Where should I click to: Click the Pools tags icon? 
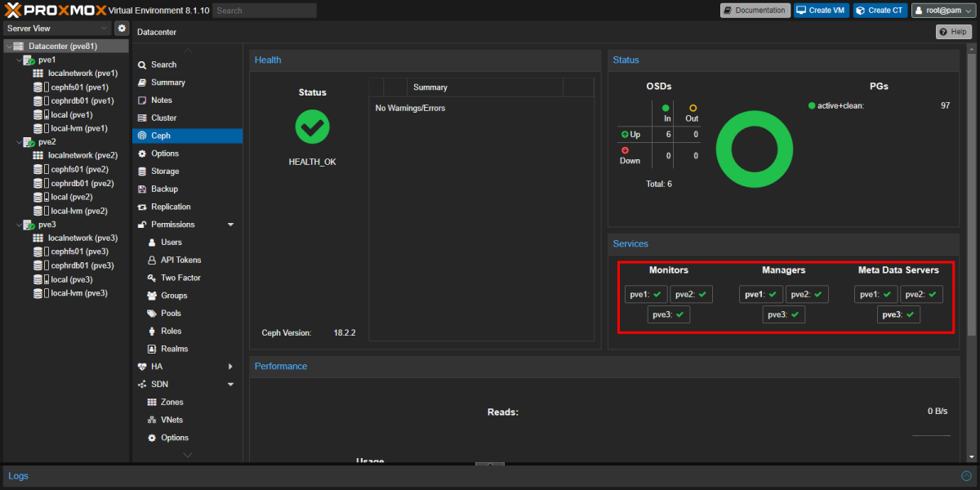point(152,314)
